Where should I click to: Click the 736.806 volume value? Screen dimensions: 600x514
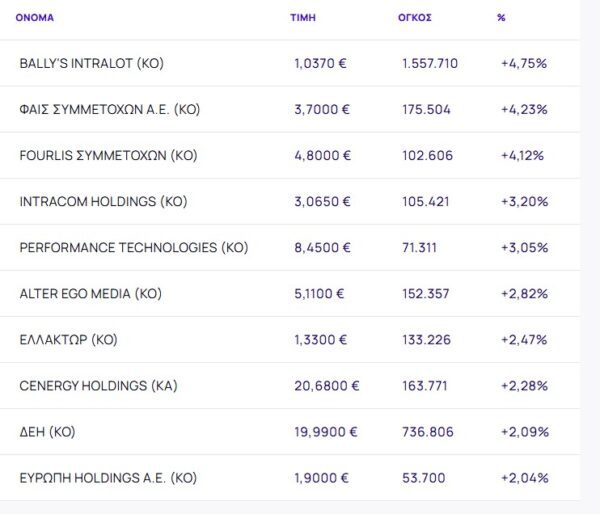click(428, 432)
